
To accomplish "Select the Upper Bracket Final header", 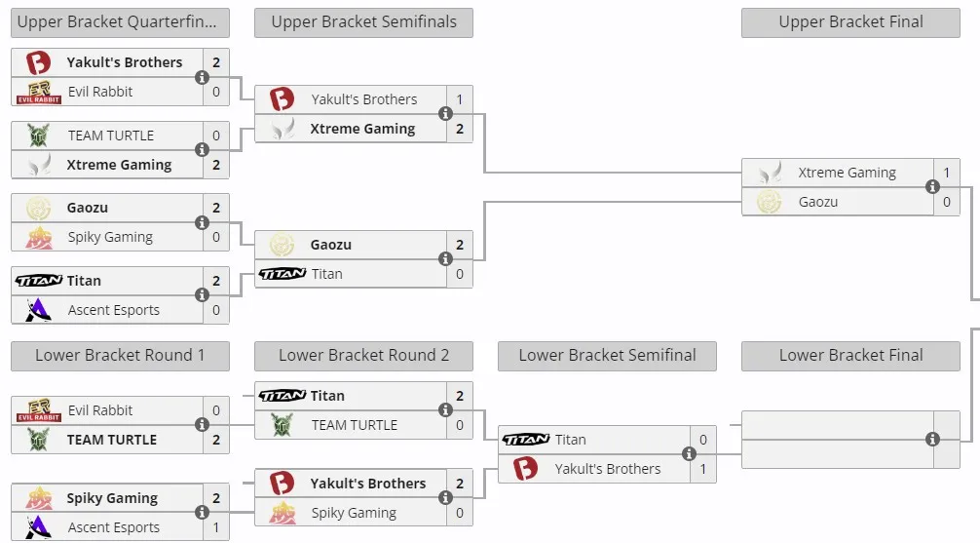I will point(850,22).
